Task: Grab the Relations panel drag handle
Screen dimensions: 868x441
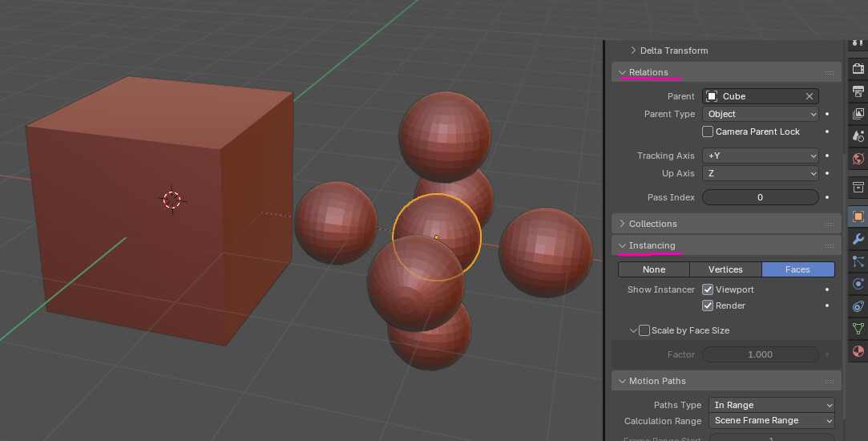Action: pyautogui.click(x=830, y=73)
